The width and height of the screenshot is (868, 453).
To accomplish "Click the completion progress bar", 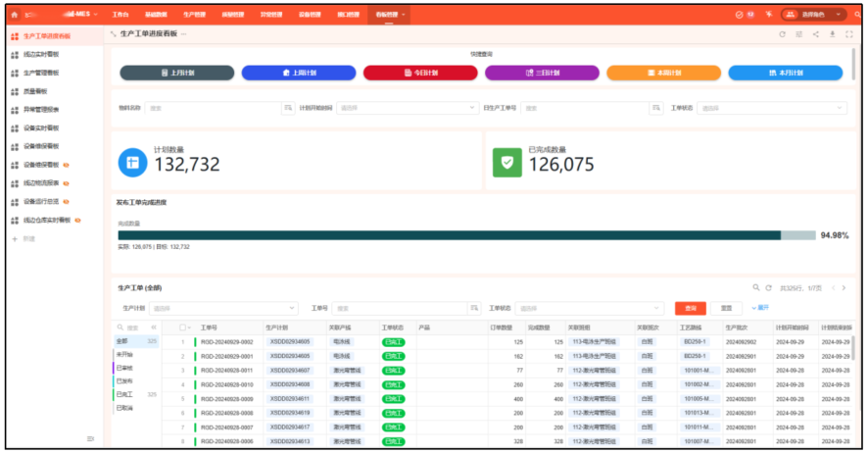I will (x=466, y=235).
